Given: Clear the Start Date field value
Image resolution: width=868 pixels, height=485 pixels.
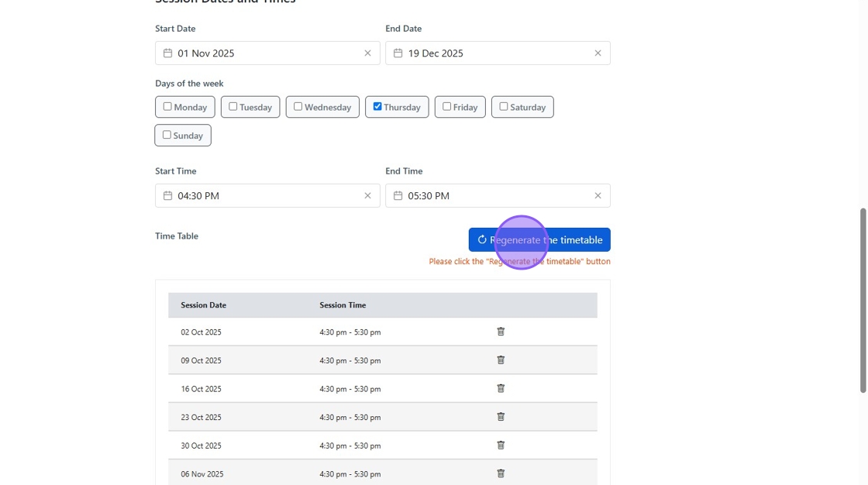Looking at the screenshot, I should click(367, 53).
